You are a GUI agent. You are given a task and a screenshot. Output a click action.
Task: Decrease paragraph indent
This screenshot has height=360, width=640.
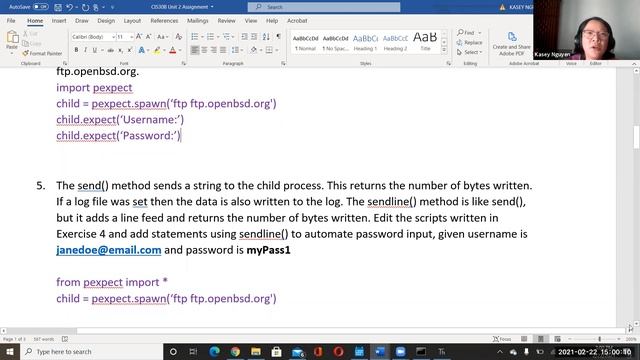244,37
